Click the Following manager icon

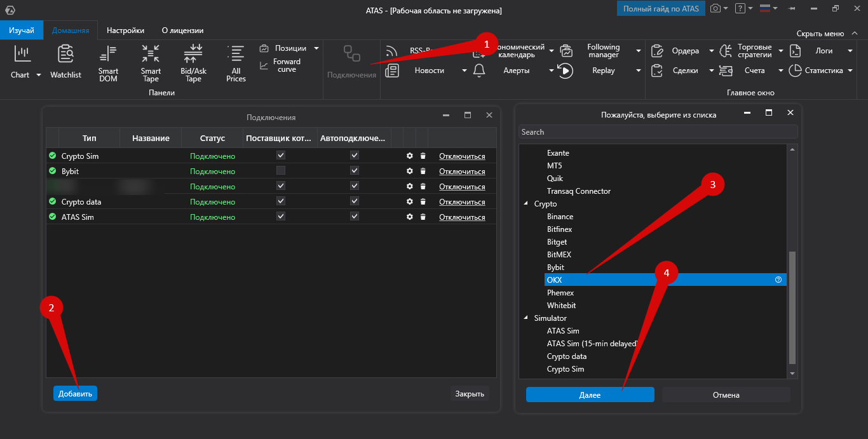tap(566, 51)
